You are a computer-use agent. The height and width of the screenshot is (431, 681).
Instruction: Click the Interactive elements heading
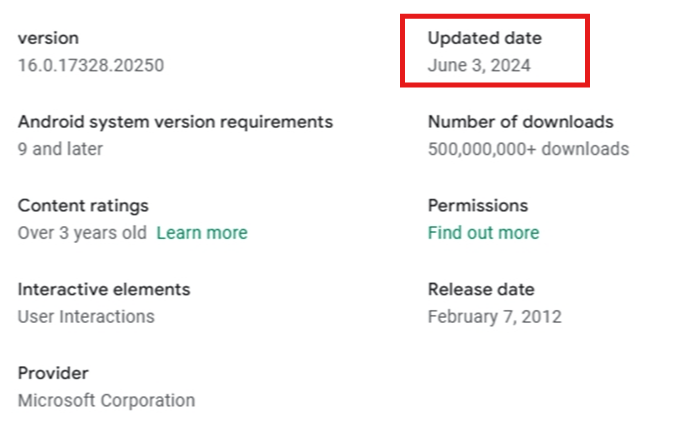tap(104, 289)
